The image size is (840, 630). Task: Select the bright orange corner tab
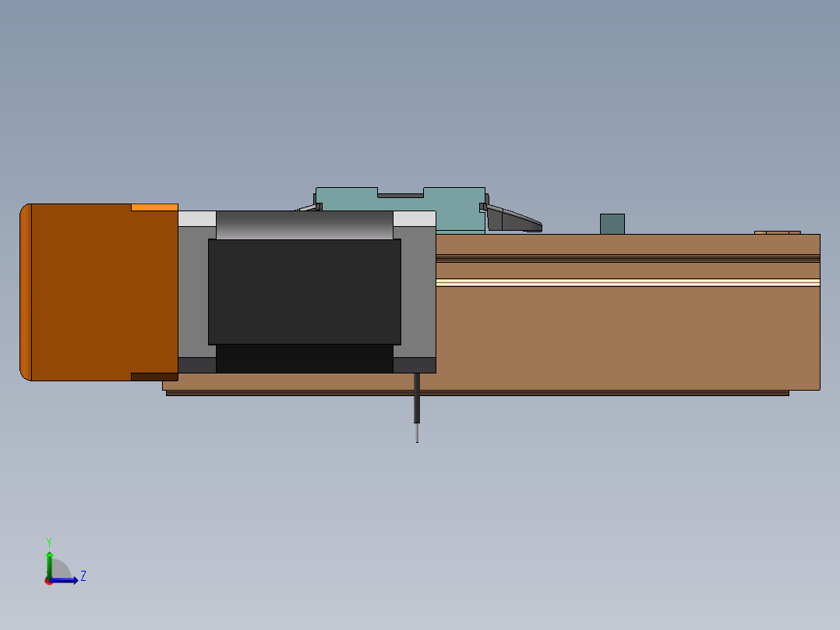coord(154,207)
